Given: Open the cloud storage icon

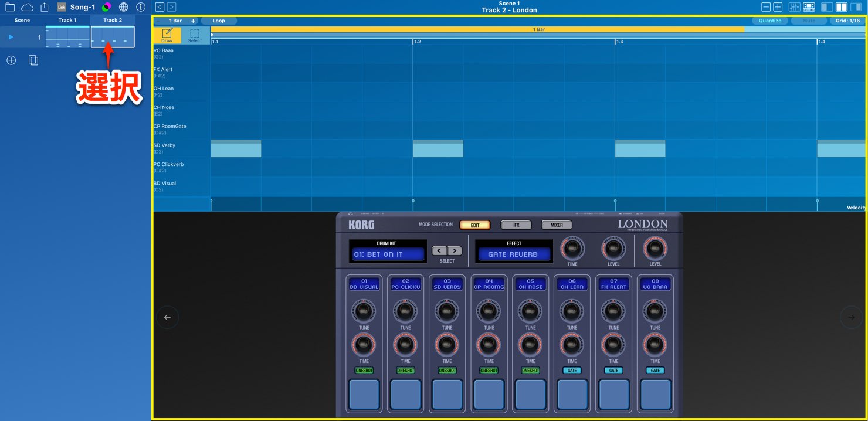Looking at the screenshot, I should pyautogui.click(x=27, y=7).
